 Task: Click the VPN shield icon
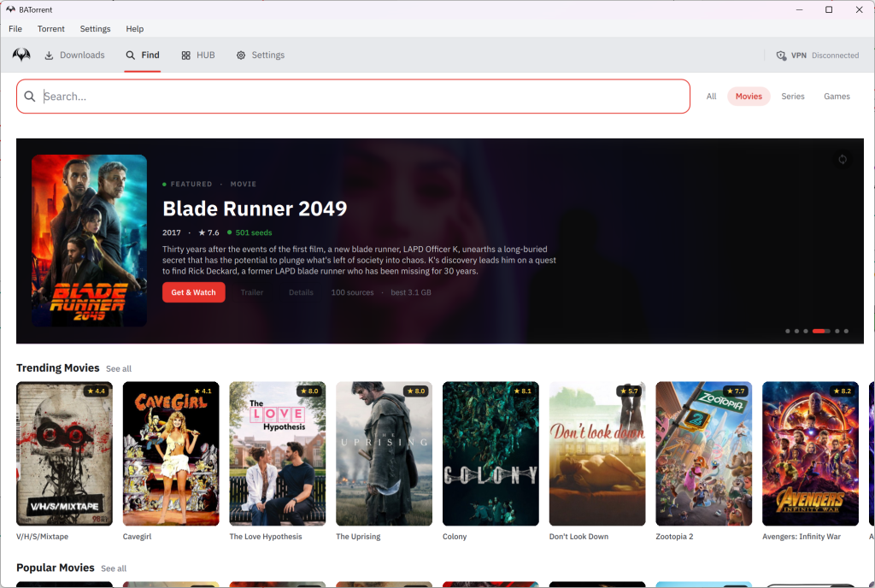tap(781, 56)
